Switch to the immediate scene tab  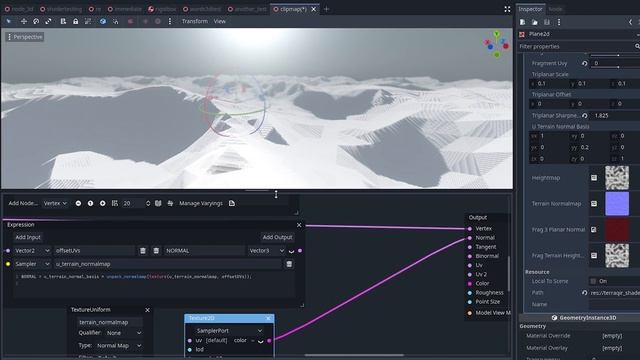point(125,9)
